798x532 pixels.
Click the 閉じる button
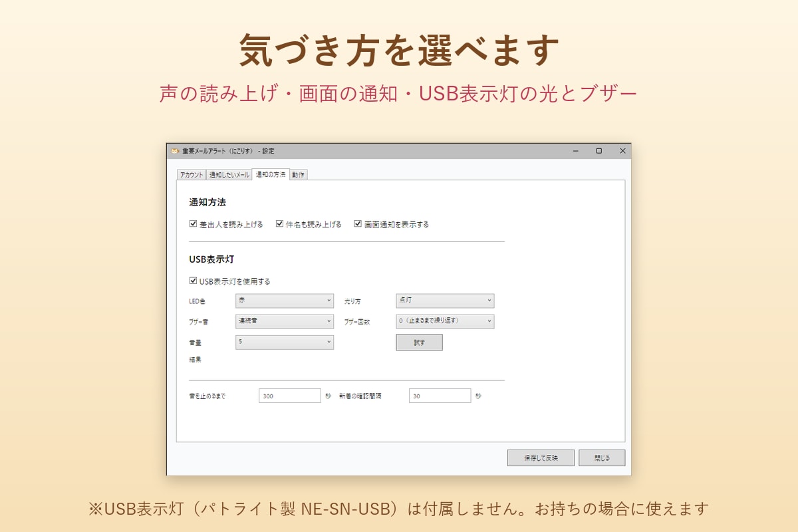coord(602,458)
